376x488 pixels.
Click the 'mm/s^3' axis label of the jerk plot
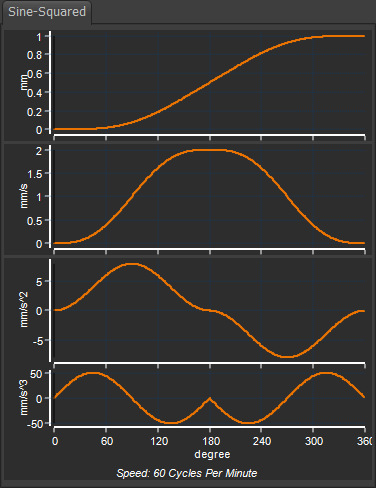[x=24, y=398]
